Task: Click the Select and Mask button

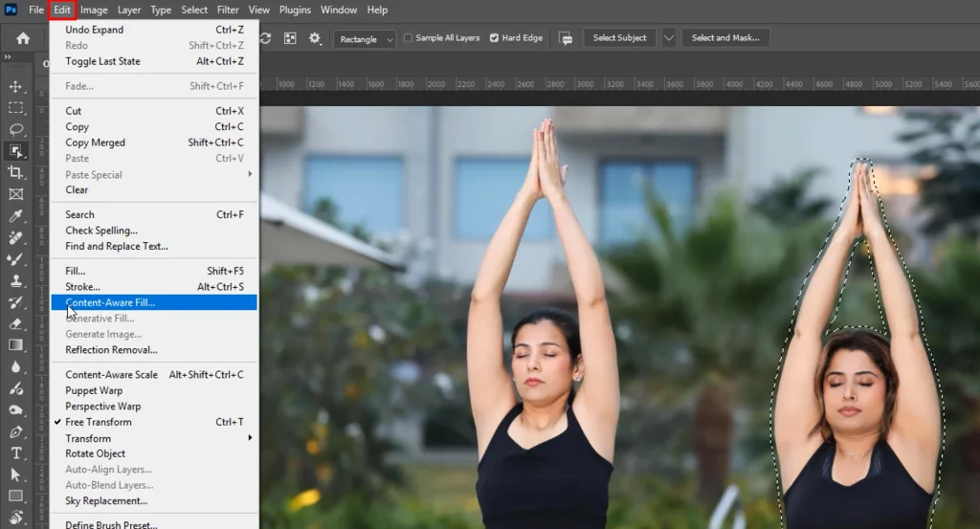Action: click(725, 37)
